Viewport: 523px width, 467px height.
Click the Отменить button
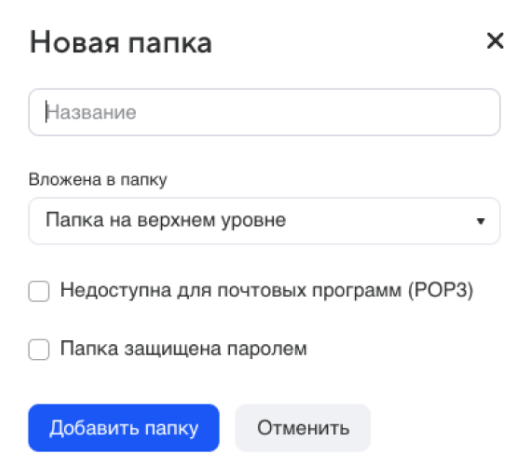[303, 428]
